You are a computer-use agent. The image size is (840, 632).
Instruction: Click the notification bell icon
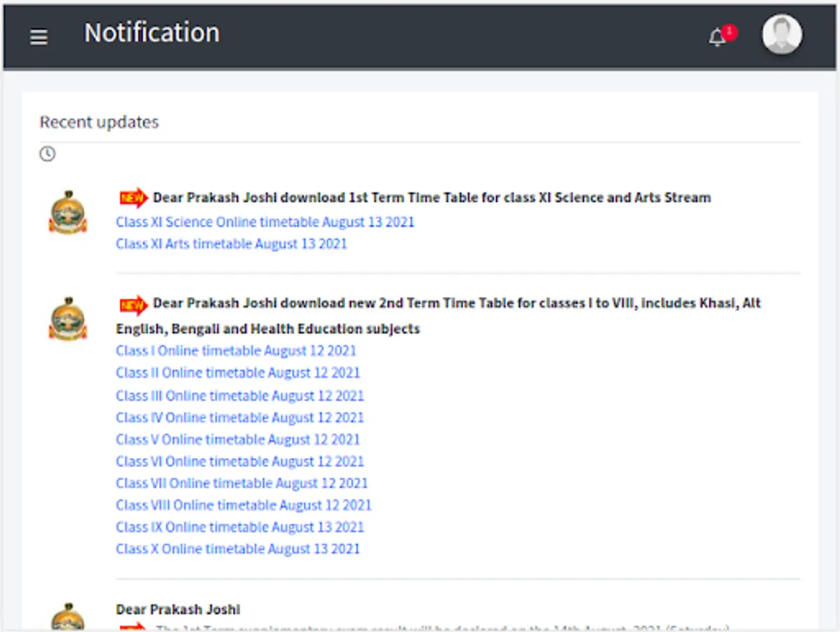(716, 37)
